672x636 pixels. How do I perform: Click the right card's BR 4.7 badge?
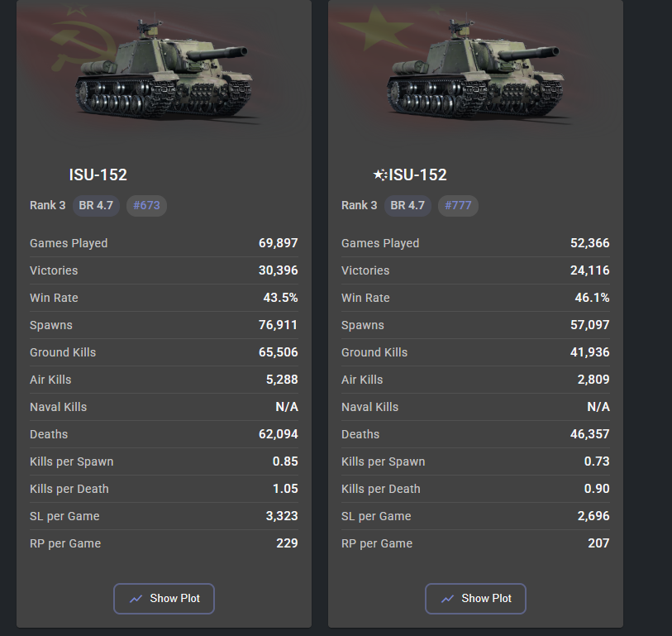[x=407, y=205]
